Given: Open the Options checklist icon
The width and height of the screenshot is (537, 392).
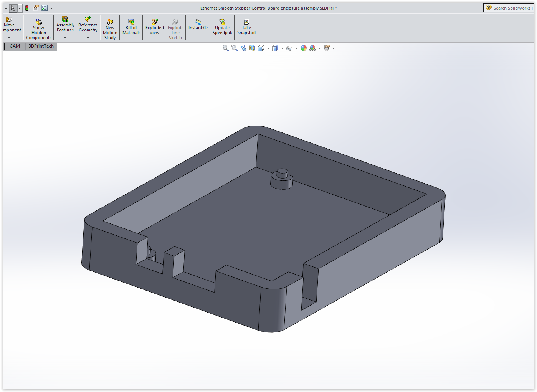Looking at the screenshot, I should click(45, 8).
